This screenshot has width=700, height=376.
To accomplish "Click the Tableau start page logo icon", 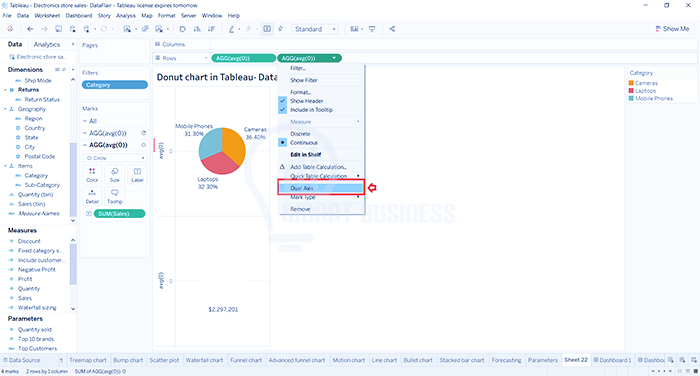I will [x=10, y=29].
